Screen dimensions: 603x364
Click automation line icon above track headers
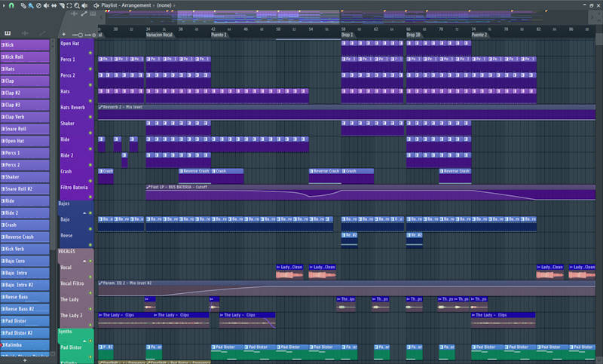coord(84,14)
